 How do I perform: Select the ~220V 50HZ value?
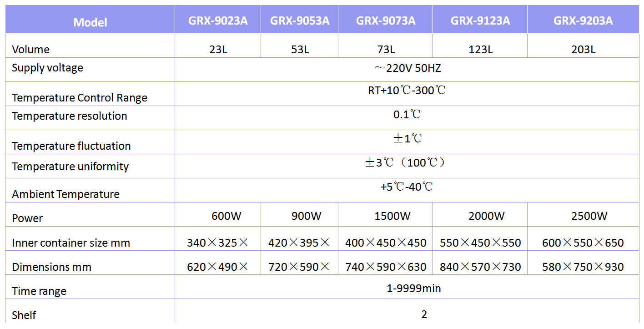407,68
